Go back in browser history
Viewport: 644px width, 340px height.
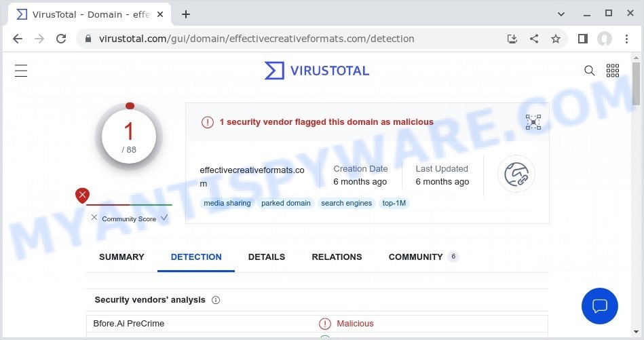18,39
